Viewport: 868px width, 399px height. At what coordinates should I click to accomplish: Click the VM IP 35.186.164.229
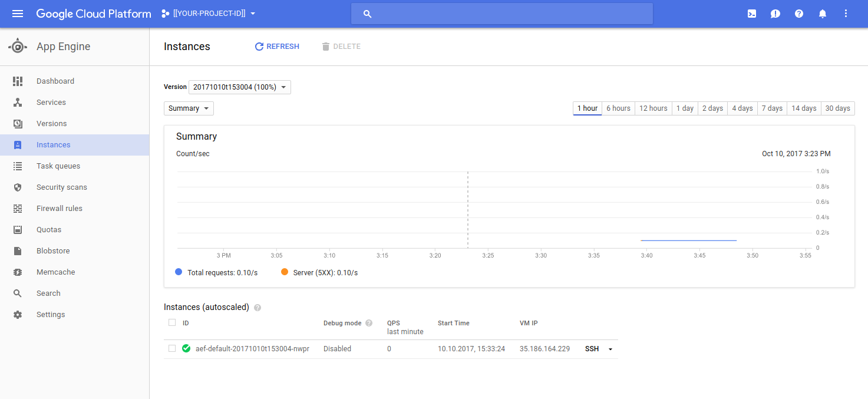tap(544, 349)
